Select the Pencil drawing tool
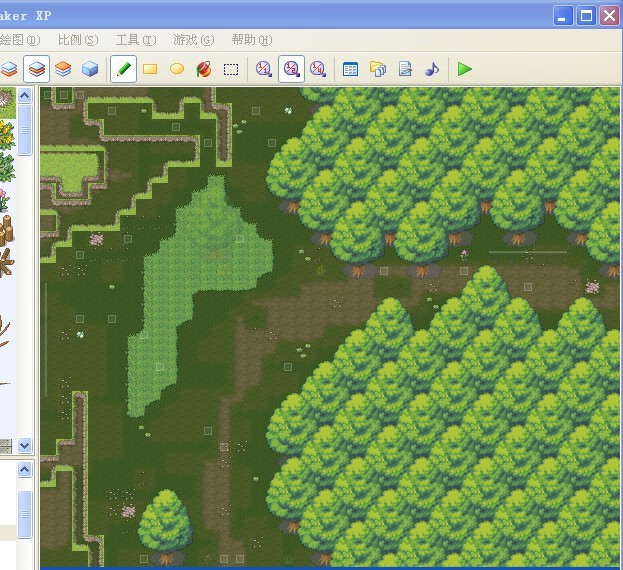 click(124, 69)
